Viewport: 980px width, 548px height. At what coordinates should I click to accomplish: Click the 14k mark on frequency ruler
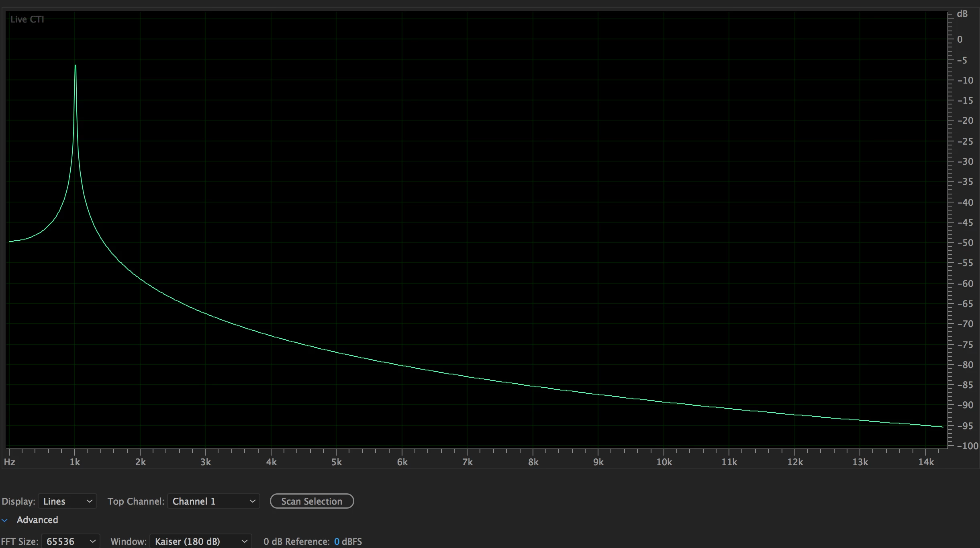(x=926, y=462)
